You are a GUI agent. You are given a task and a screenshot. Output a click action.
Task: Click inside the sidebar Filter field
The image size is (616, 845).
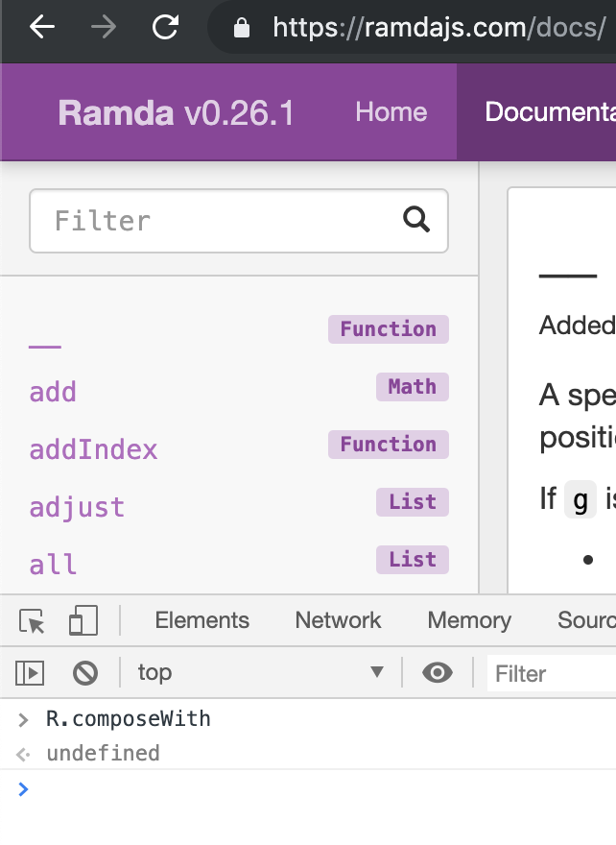pyautogui.click(x=192, y=221)
